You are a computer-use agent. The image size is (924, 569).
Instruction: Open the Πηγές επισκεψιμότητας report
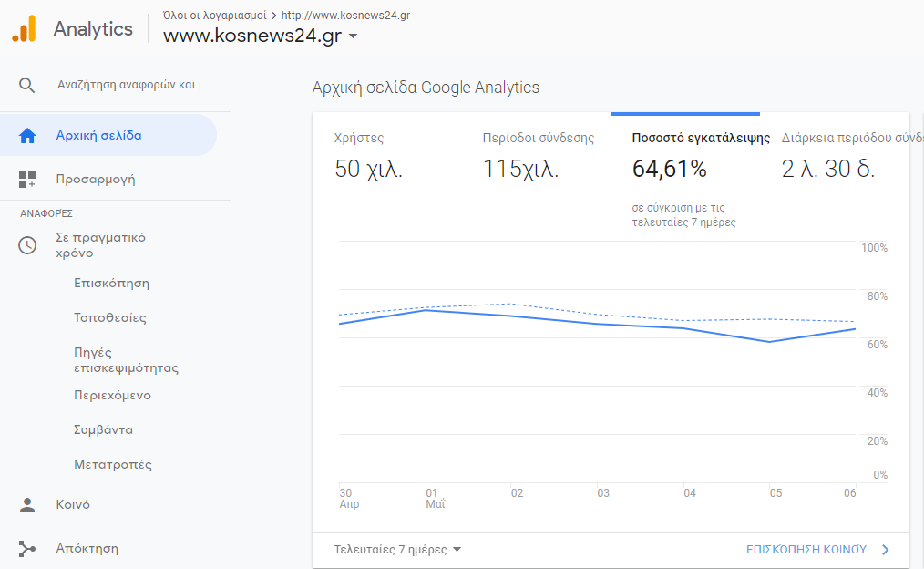(x=126, y=360)
